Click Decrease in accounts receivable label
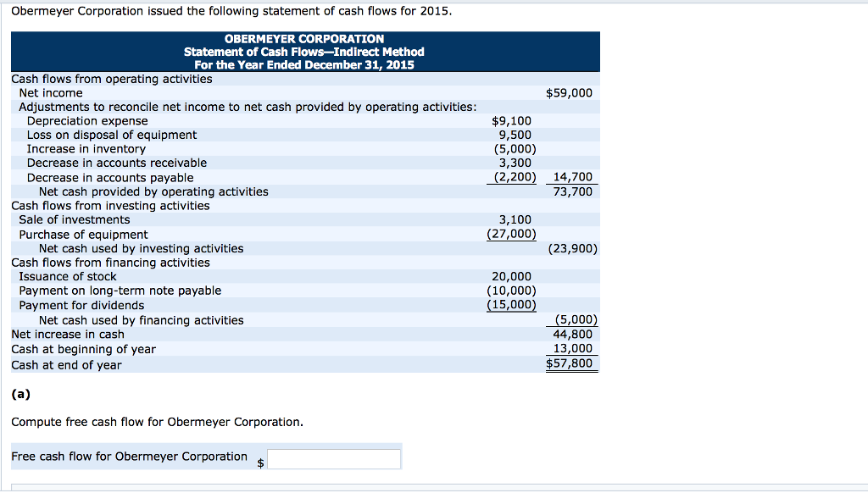This screenshot has width=868, height=493. point(117,163)
